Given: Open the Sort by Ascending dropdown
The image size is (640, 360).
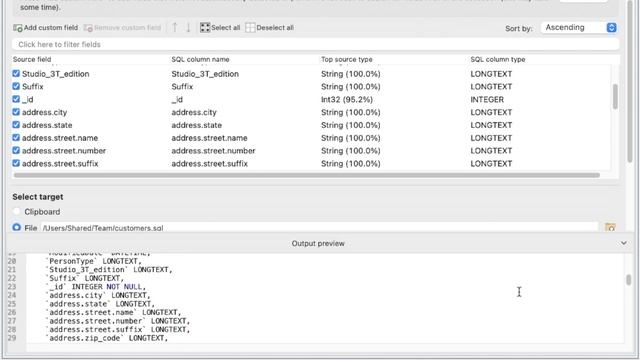Looking at the screenshot, I should click(x=579, y=27).
